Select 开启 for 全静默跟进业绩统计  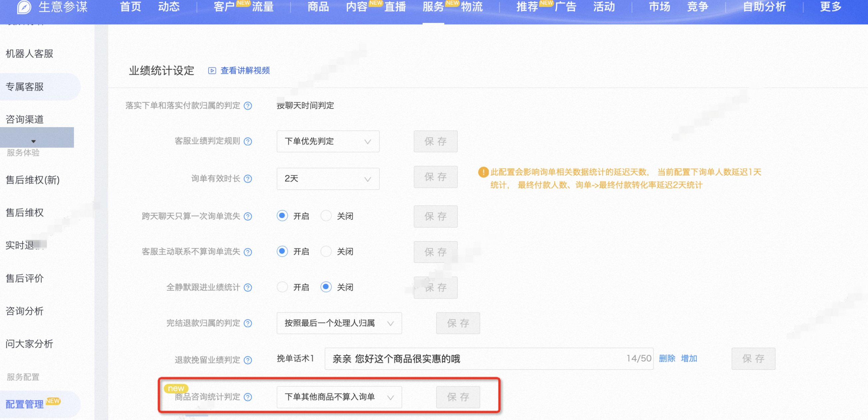click(282, 287)
